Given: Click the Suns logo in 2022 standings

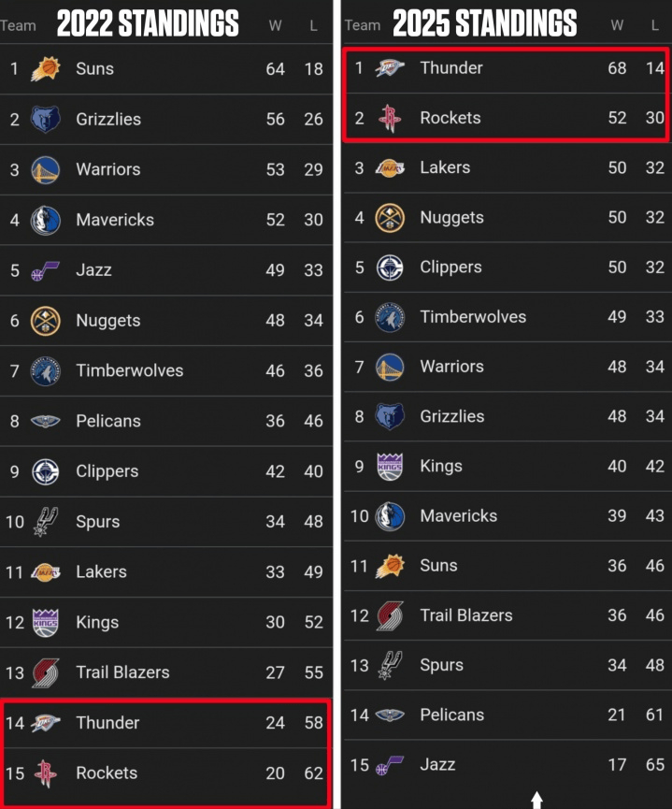Looking at the screenshot, I should pos(45,69).
